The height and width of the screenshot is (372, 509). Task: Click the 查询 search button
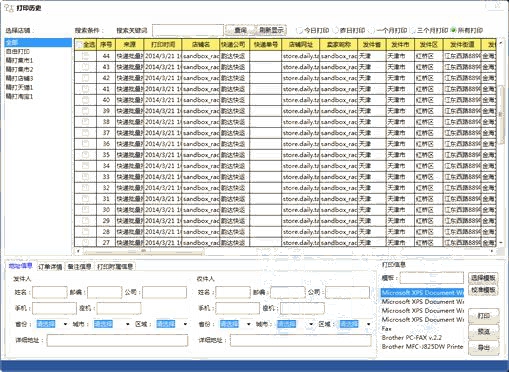(240, 30)
